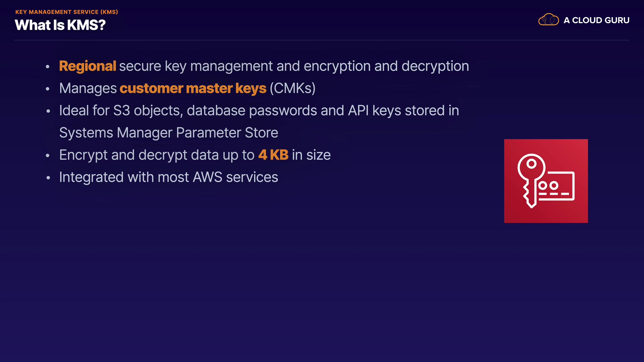
Task: Click the "Encrypt and decrypt data up to" text
Action: 157,155
